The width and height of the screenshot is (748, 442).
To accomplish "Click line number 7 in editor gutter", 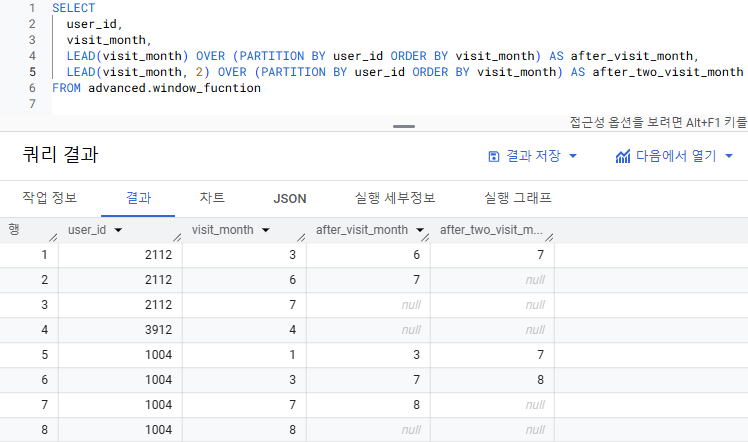I will click(32, 104).
